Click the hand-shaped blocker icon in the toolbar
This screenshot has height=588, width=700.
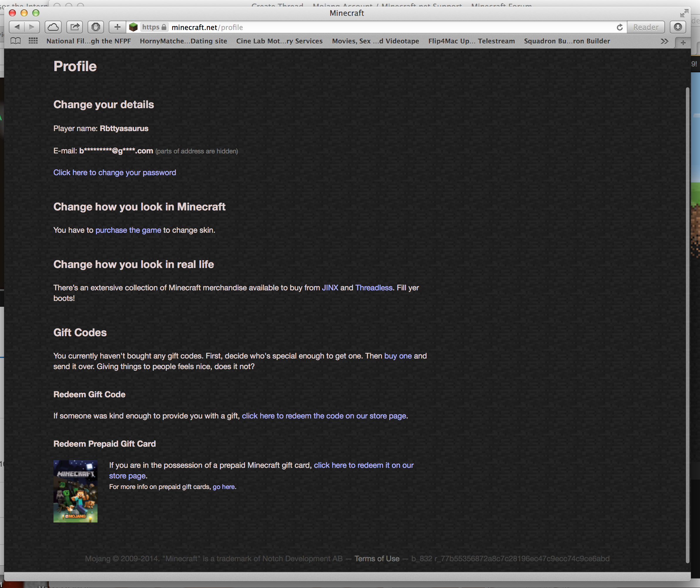pyautogui.click(x=96, y=27)
